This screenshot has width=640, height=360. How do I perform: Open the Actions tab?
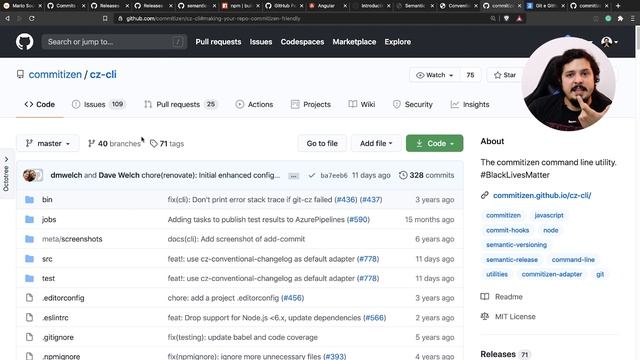(254, 104)
